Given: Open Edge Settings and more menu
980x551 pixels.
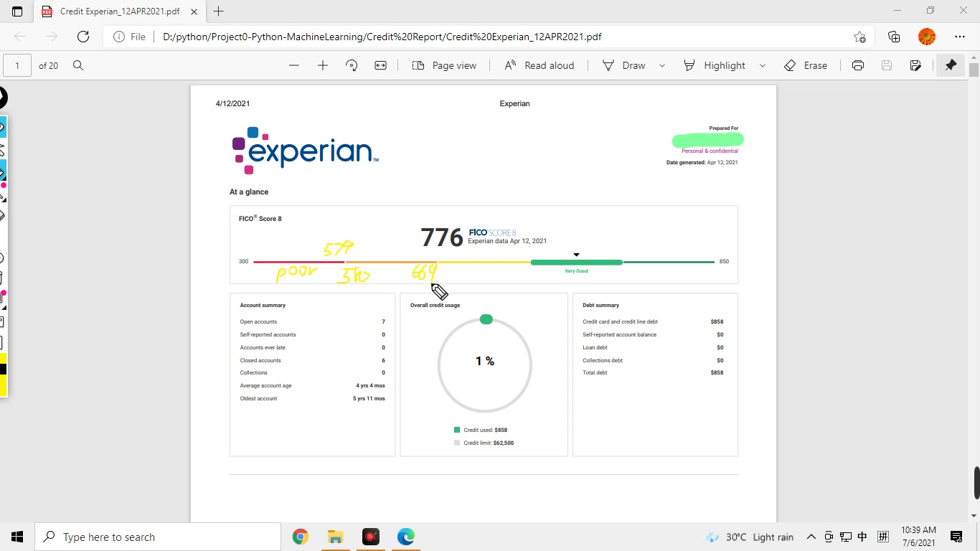Looking at the screenshot, I should (x=960, y=37).
